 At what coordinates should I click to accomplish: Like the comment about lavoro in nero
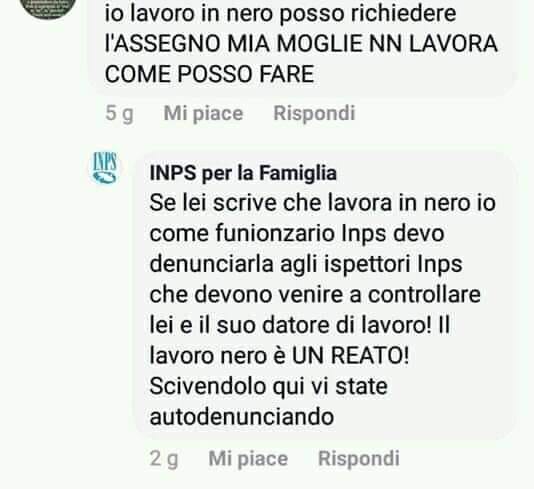[x=203, y=113]
